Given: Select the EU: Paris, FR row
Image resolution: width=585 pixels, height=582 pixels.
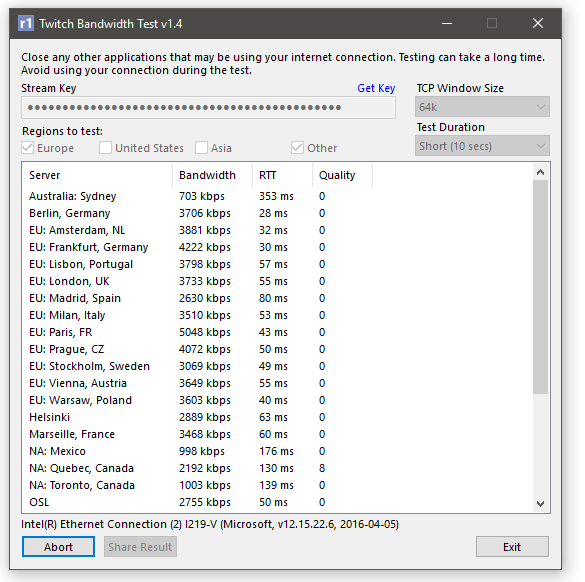Looking at the screenshot, I should 197,332.
